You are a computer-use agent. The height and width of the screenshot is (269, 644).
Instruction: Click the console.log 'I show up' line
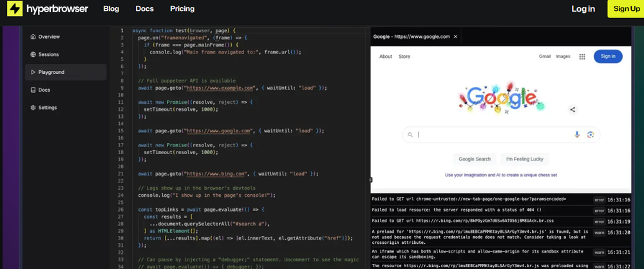[x=207, y=195]
